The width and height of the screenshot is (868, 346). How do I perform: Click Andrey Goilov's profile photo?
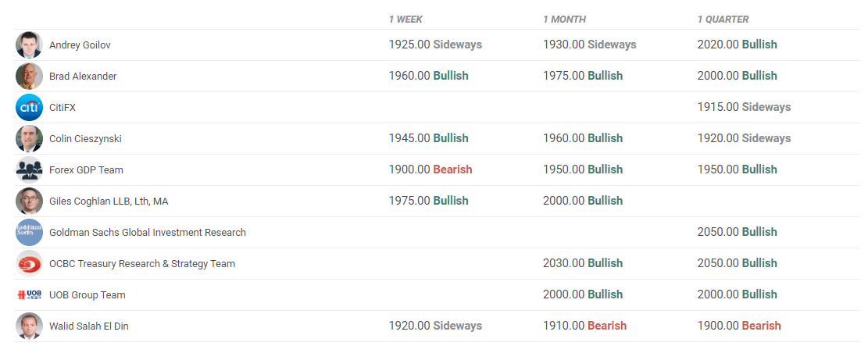[29, 45]
